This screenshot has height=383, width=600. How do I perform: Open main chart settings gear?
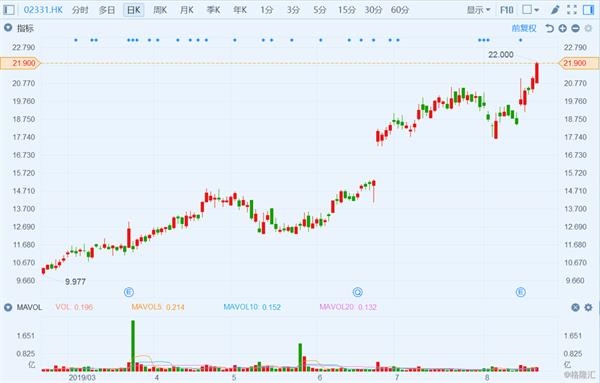[588, 28]
